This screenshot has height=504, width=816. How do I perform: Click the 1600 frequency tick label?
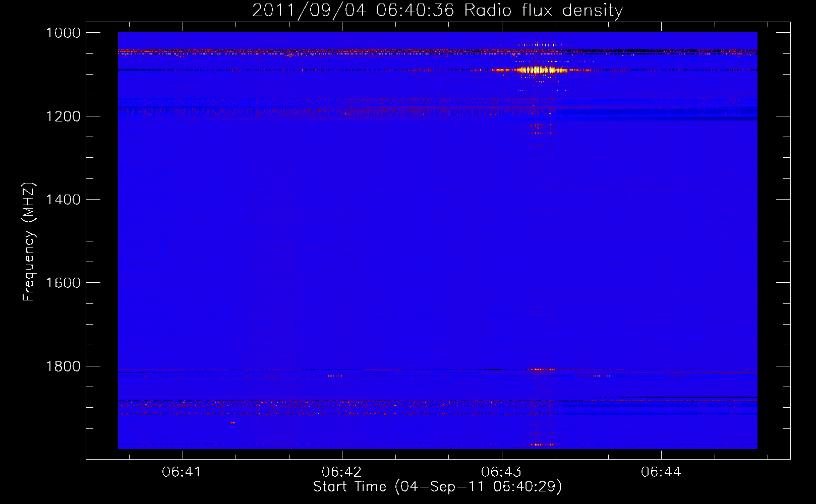(x=63, y=283)
